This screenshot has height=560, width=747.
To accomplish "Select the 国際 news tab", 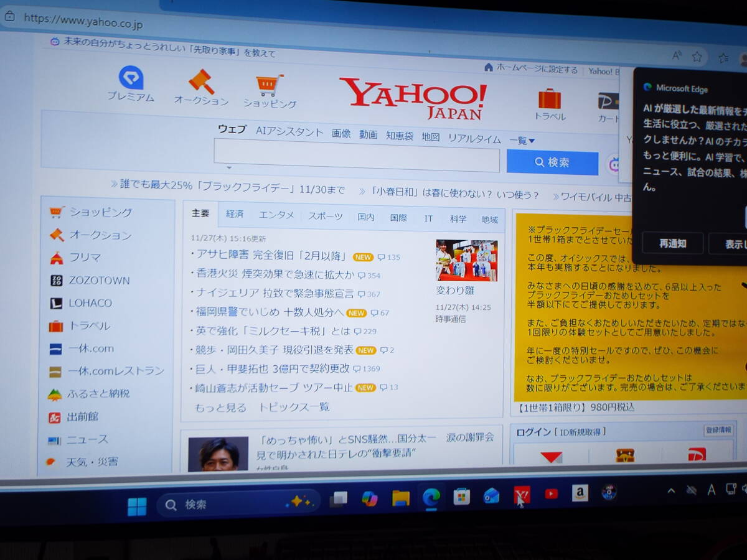I will tap(398, 218).
